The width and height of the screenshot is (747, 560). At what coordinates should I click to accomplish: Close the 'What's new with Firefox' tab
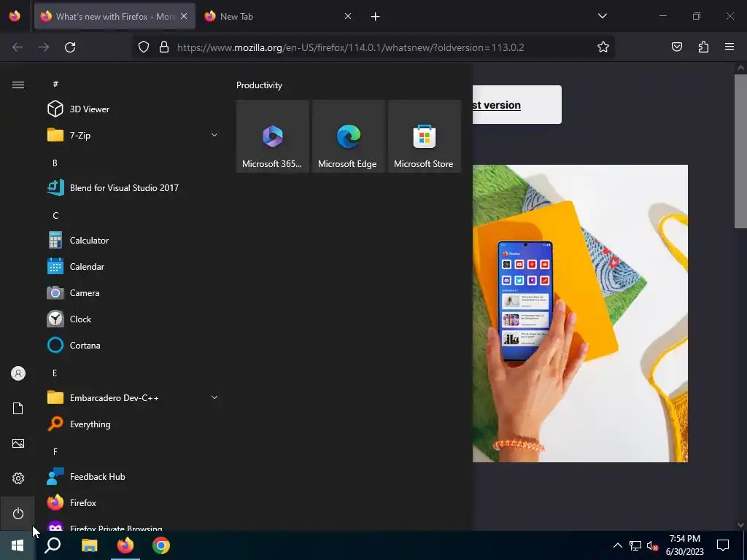tap(184, 17)
